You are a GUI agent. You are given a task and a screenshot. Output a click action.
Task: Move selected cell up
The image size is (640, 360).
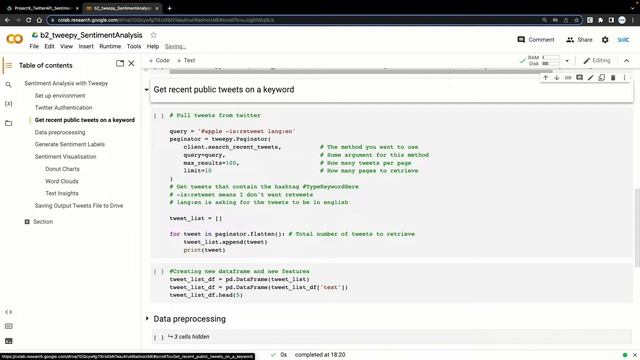[x=546, y=78]
